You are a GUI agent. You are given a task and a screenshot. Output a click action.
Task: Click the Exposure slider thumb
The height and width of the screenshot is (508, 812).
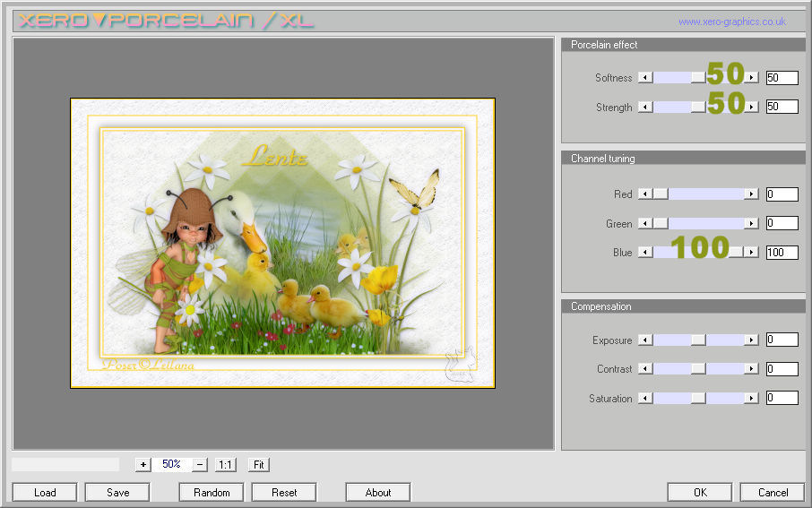[x=698, y=340]
